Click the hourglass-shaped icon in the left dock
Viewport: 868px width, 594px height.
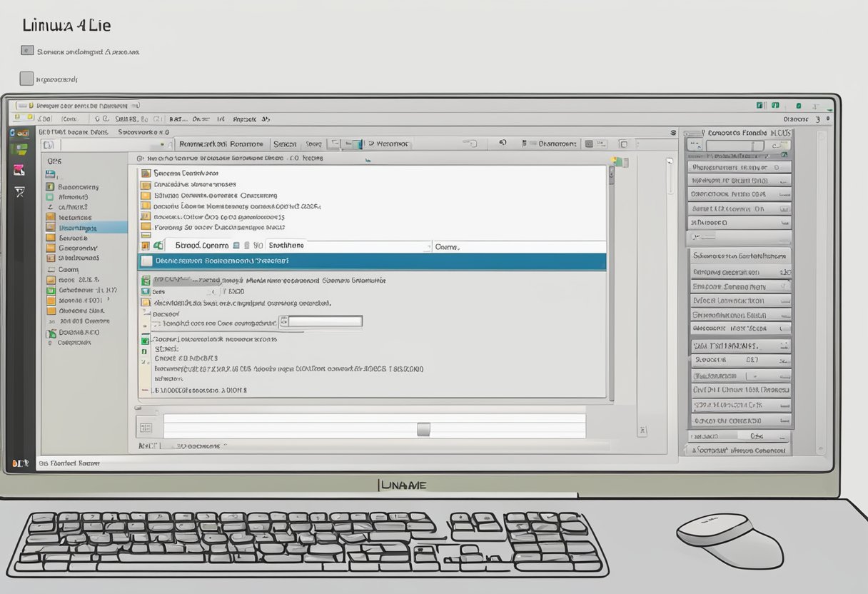[20, 191]
